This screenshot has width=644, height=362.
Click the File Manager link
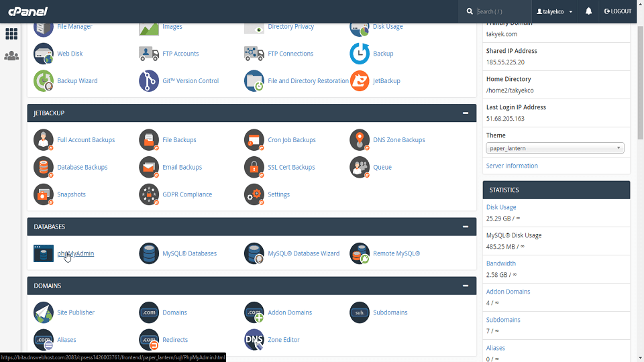[x=74, y=26]
